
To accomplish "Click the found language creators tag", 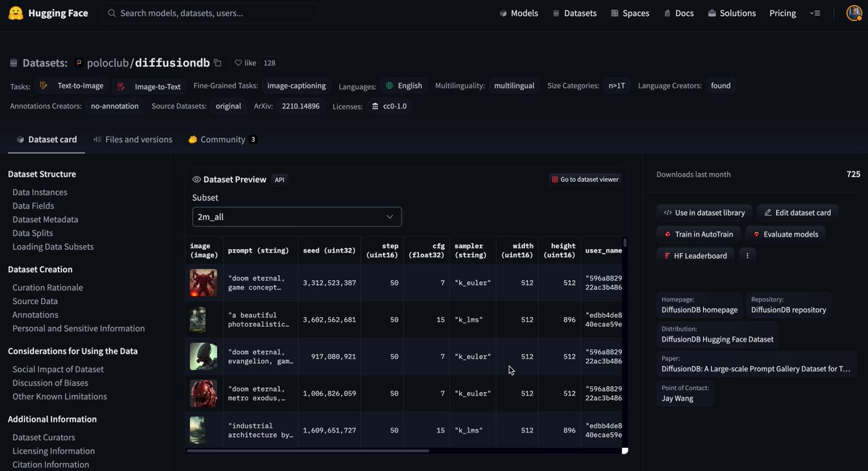I will pyautogui.click(x=721, y=85).
